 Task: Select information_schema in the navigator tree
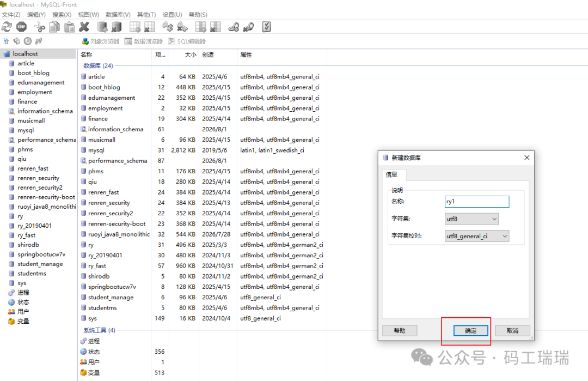[x=45, y=111]
